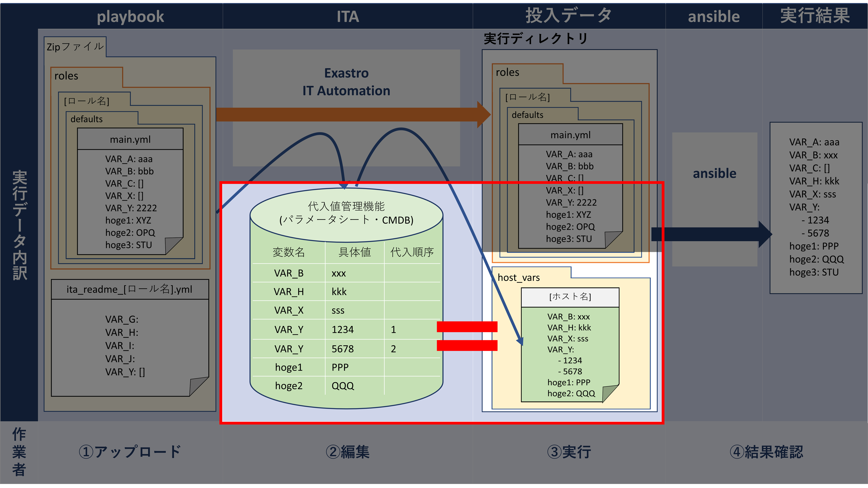Click the 実行データ内訳 vertical row label
Viewport: 868px width, 488px height.
[x=20, y=225]
